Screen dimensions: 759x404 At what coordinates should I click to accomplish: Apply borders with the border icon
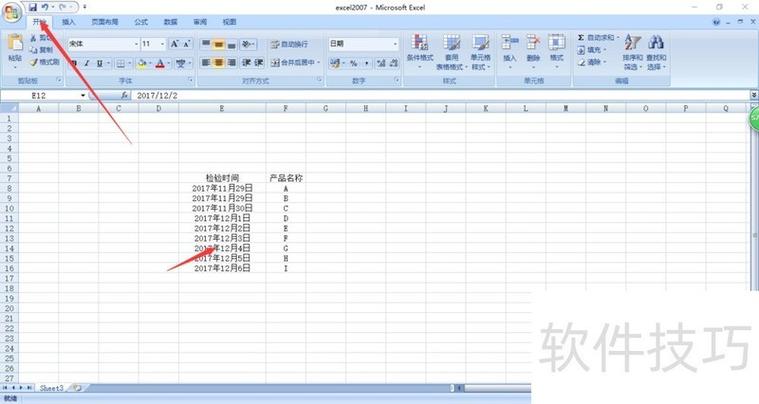pos(121,63)
